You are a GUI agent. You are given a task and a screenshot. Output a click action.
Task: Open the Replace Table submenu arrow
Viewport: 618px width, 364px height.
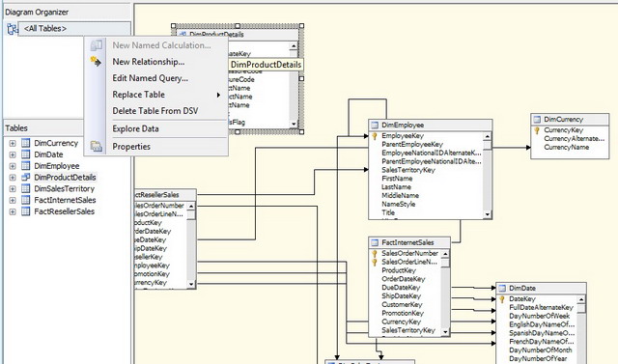[219, 95]
